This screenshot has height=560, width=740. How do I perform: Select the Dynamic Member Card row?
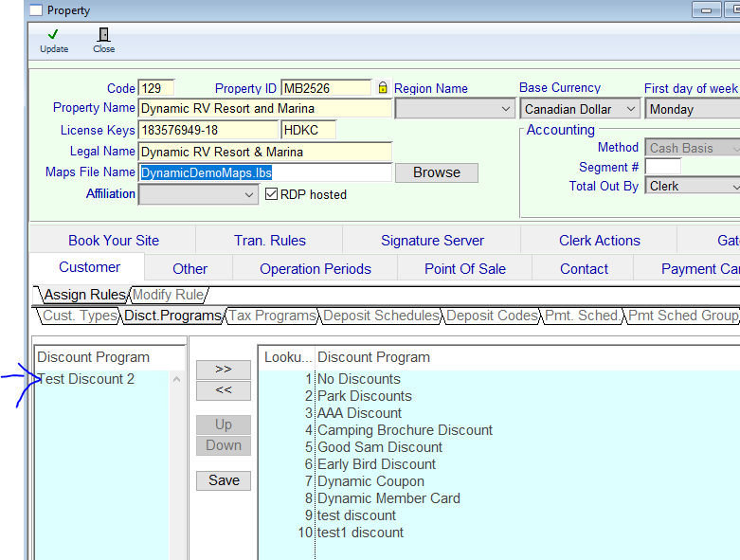coord(499,498)
